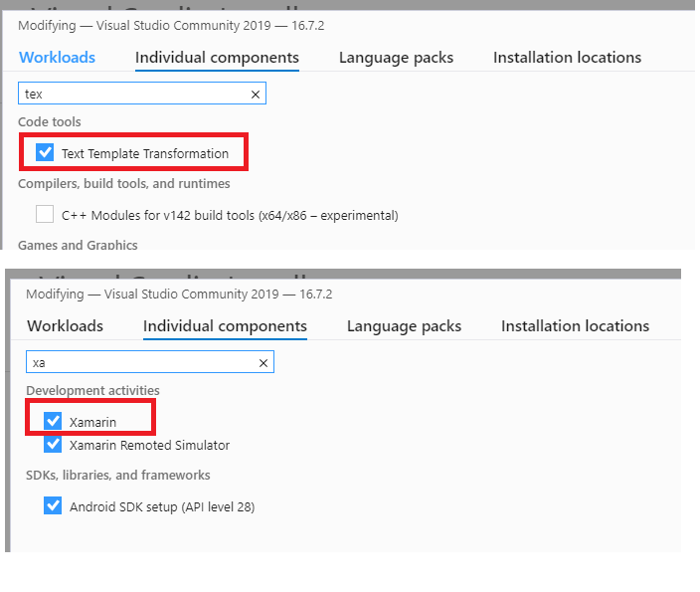This screenshot has height=592, width=700.
Task: Enable C++ Modules for v142 build tools
Action: coord(45,214)
